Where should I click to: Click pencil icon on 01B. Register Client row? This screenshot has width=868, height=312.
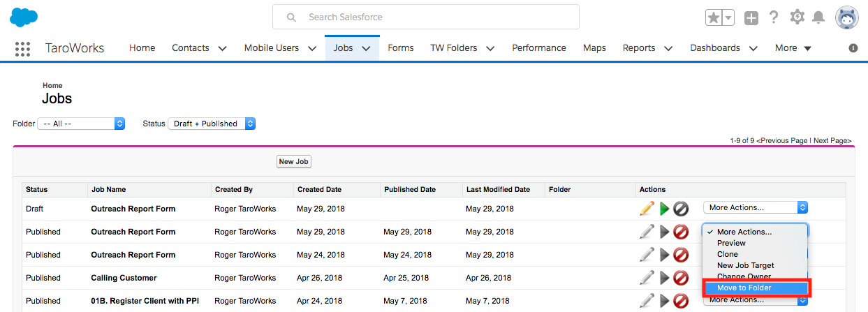click(647, 301)
